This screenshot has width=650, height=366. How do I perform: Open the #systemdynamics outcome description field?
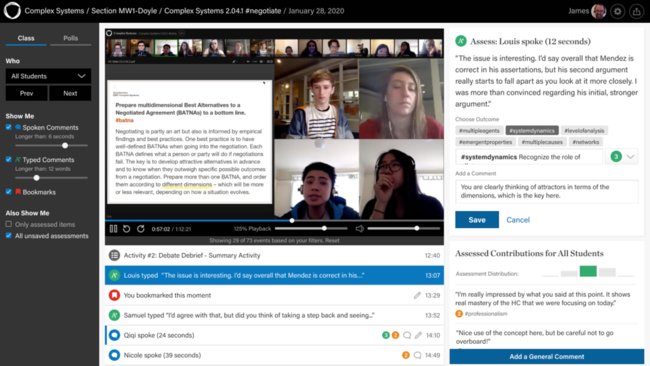click(529, 157)
